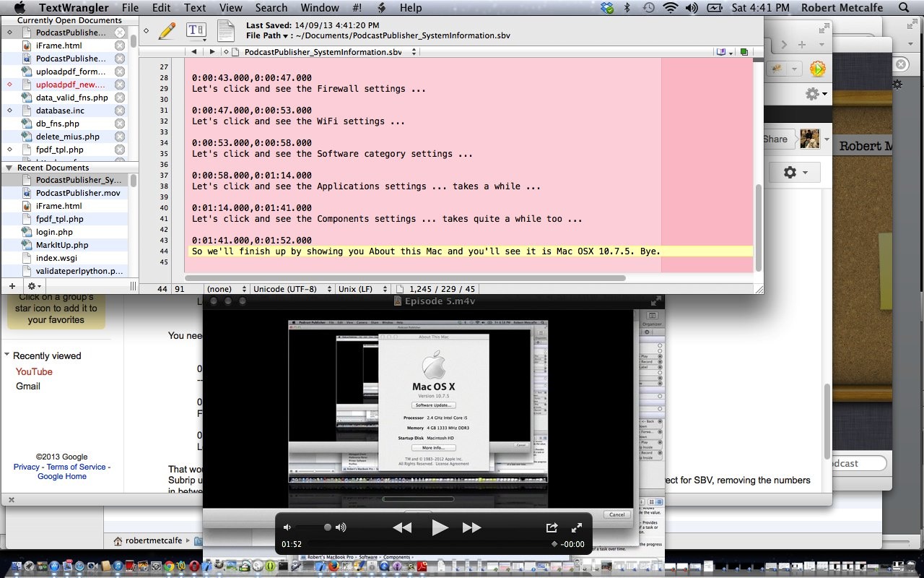924x578 pixels.
Task: Close iFrame.html in Currently Open Documents
Action: 120,46
